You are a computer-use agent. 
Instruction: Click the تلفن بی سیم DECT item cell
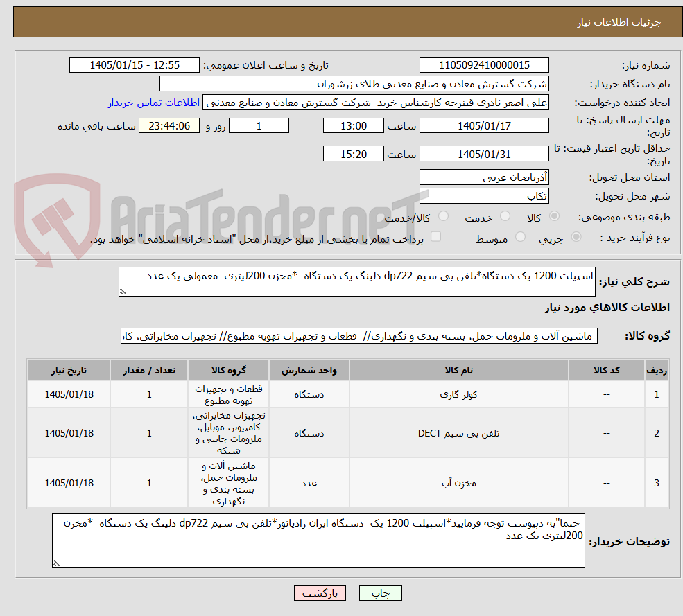[458, 433]
